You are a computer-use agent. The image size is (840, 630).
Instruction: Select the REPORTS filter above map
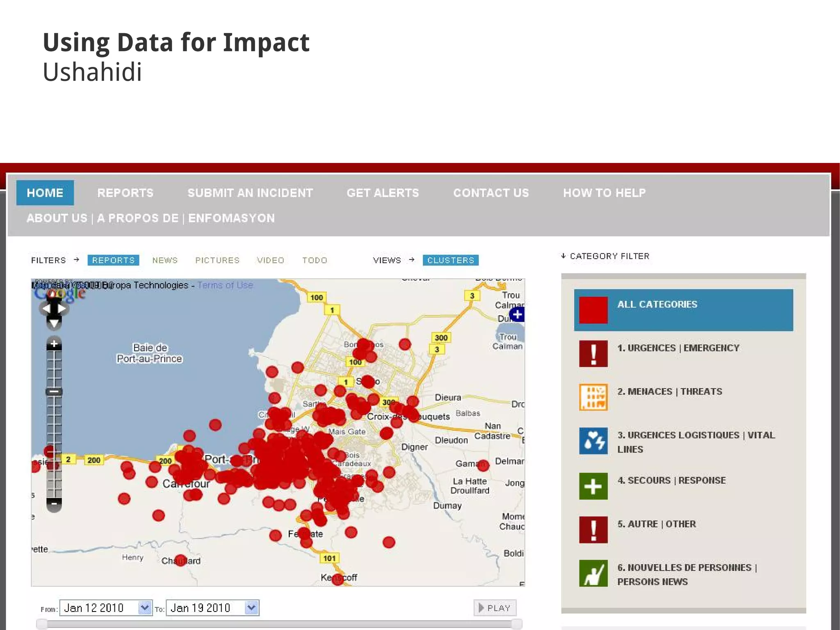[113, 260]
